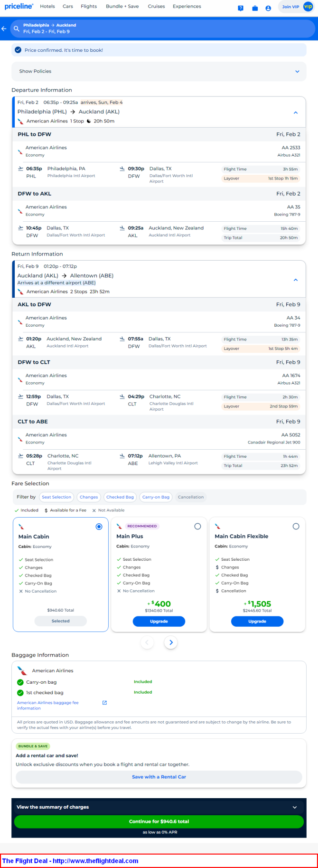Viewport: 318px width, 868px height.
Task: Select the Main Cabin Flexible radio button
Action: (x=296, y=526)
